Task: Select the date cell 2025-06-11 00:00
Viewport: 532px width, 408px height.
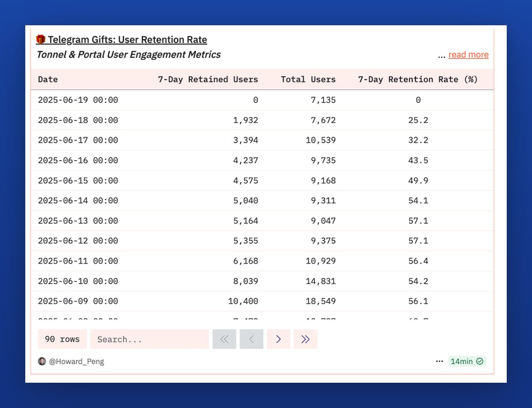Action: click(x=78, y=261)
